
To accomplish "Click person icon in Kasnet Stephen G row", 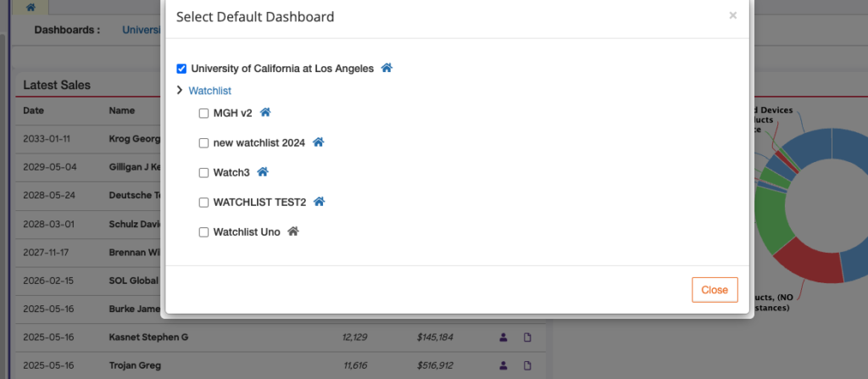I will (x=504, y=337).
